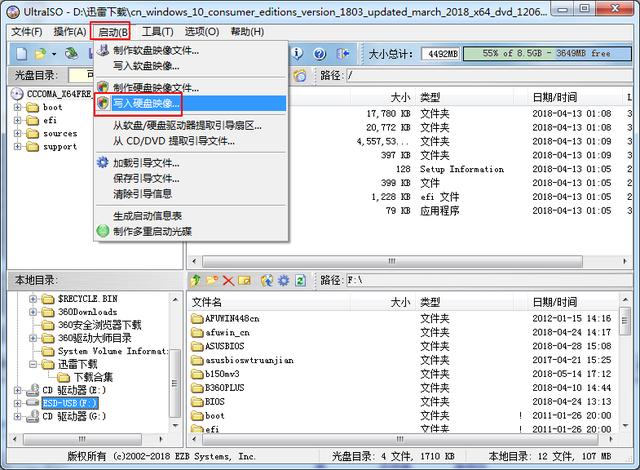
Task: Expand the CD 驱动器 (E:) node
Action: click(x=18, y=390)
